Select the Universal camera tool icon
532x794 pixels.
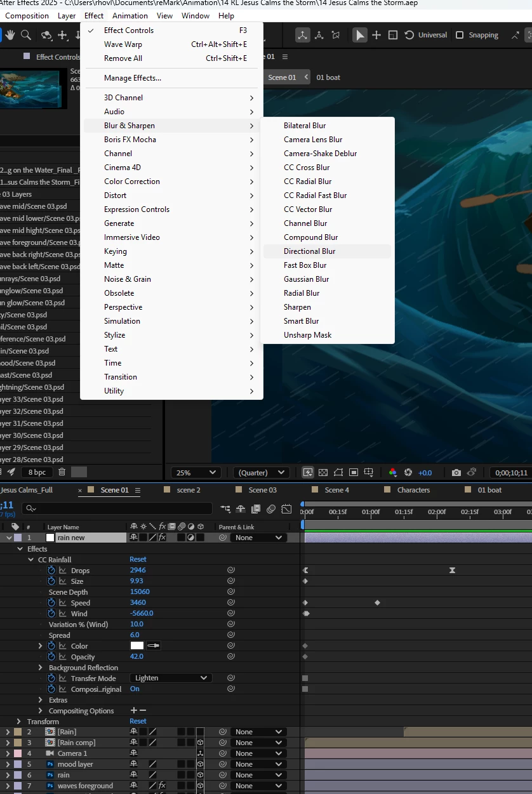[409, 35]
